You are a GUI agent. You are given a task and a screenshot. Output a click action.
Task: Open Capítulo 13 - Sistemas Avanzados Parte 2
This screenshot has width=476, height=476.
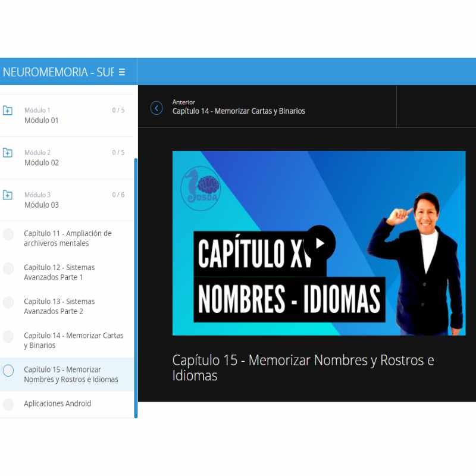pos(59,306)
